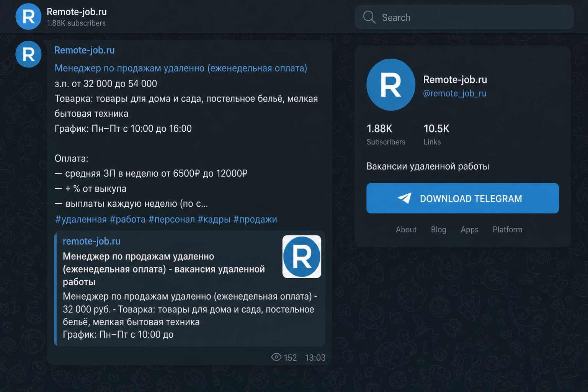Click the message time 13:03
Image resolution: width=588 pixels, height=392 pixels.
(x=315, y=358)
